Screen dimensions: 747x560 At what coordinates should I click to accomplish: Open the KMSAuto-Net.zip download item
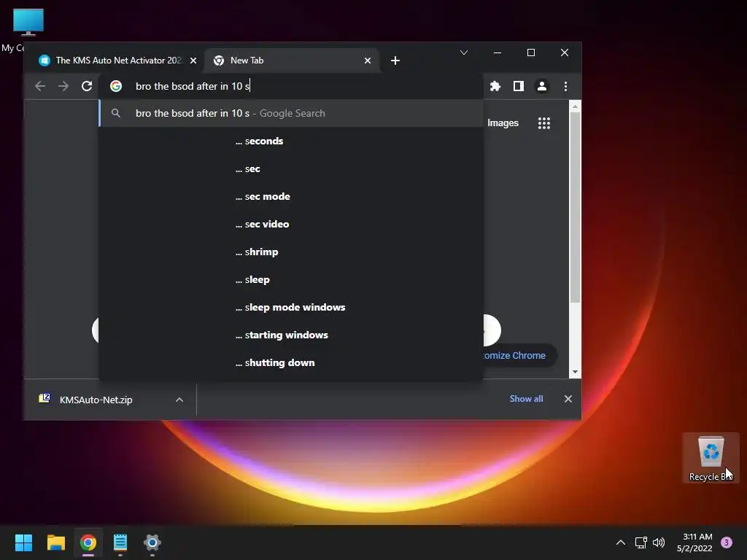[x=96, y=400]
